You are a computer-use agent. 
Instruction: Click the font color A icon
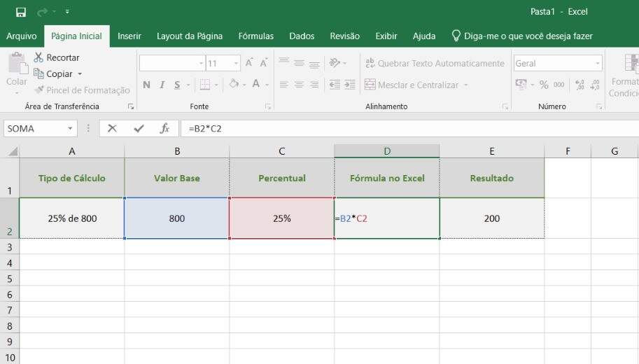point(256,84)
